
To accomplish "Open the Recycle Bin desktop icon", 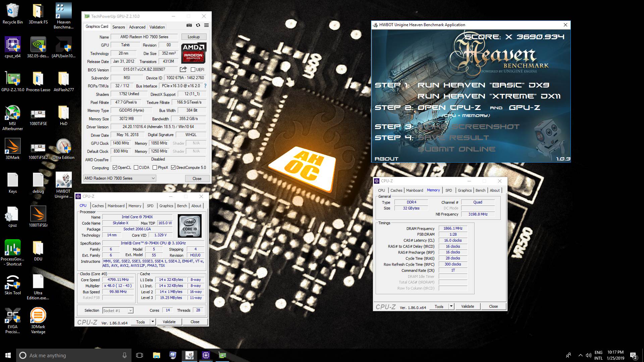I will [13, 14].
